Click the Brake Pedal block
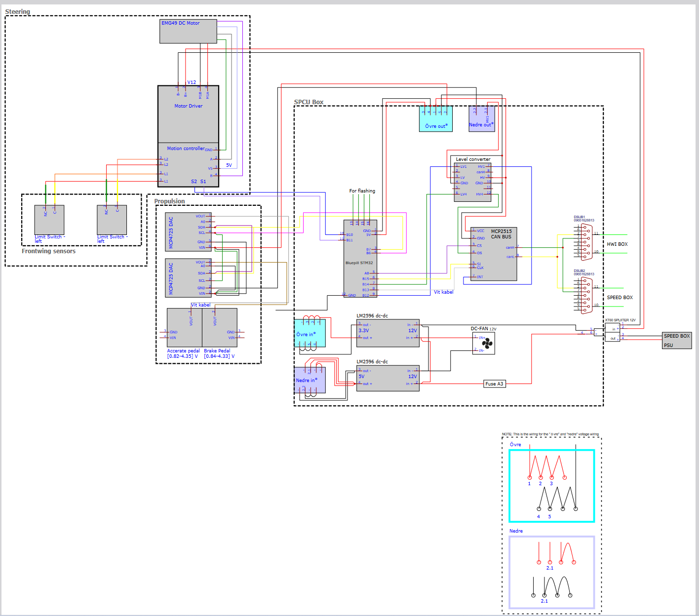The image size is (699, 616). click(x=220, y=328)
